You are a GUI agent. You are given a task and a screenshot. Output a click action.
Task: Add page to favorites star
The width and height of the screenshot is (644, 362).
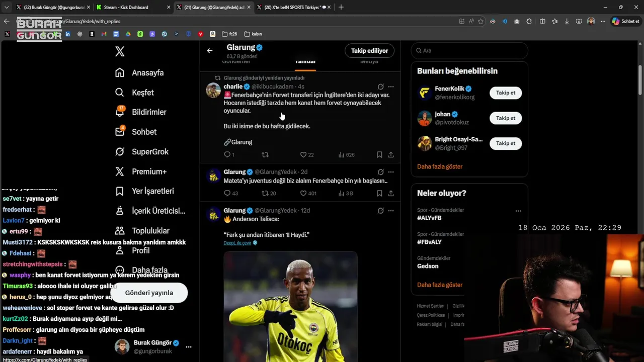click(x=480, y=21)
